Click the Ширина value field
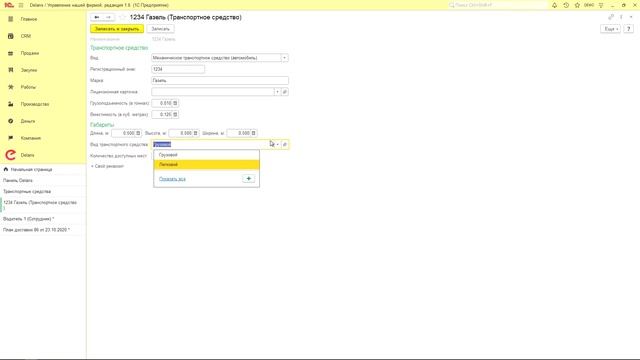This screenshot has height=360, width=640. [x=239, y=133]
